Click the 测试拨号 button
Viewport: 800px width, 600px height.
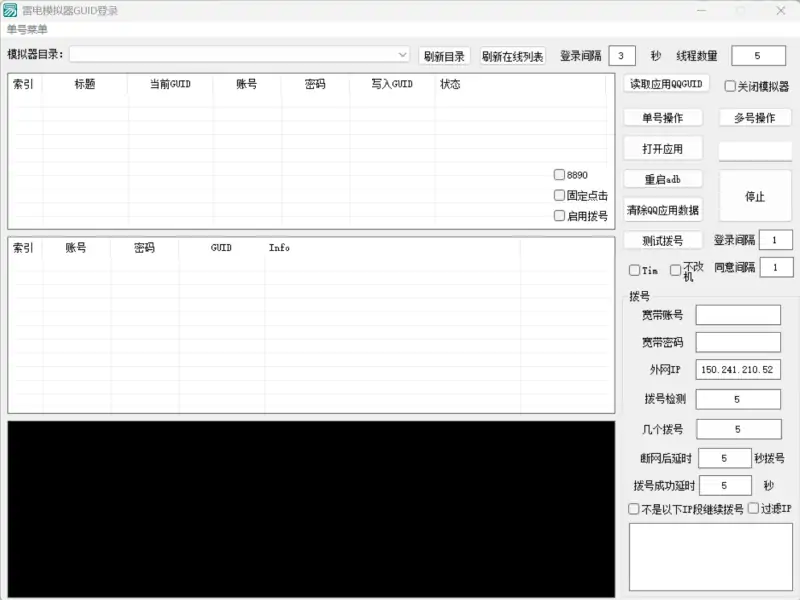click(x=664, y=240)
